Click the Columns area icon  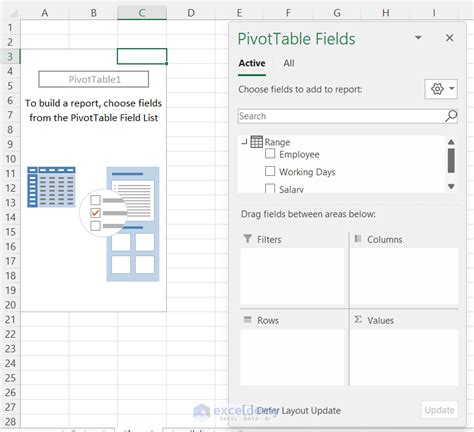pos(358,239)
